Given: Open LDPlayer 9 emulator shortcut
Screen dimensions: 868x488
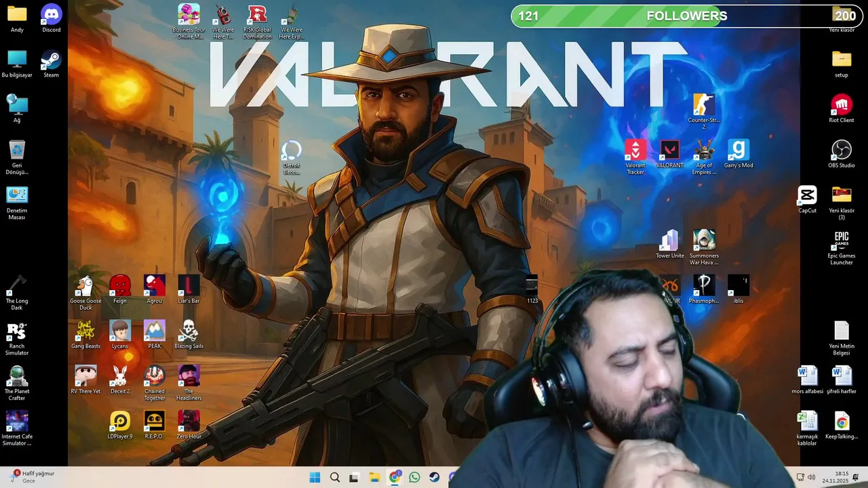Looking at the screenshot, I should pyautogui.click(x=120, y=425).
